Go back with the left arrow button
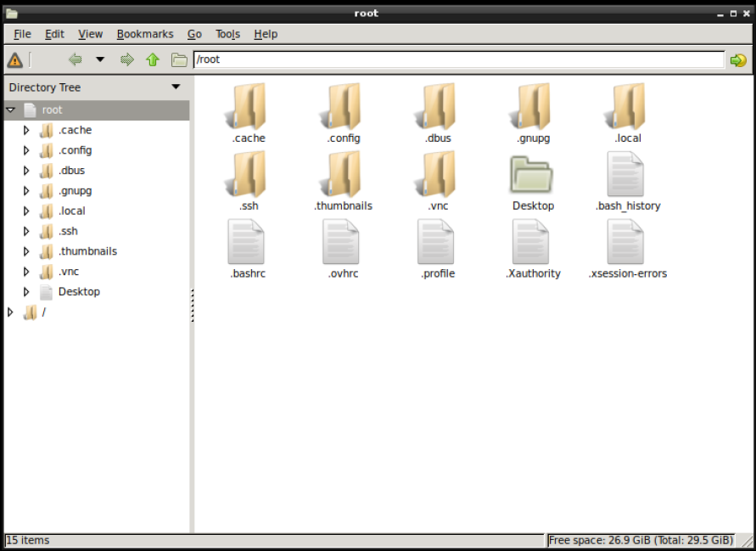 click(76, 59)
